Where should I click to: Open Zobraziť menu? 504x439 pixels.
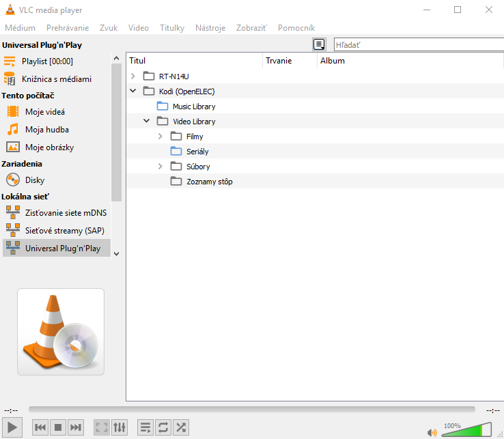pyautogui.click(x=251, y=28)
